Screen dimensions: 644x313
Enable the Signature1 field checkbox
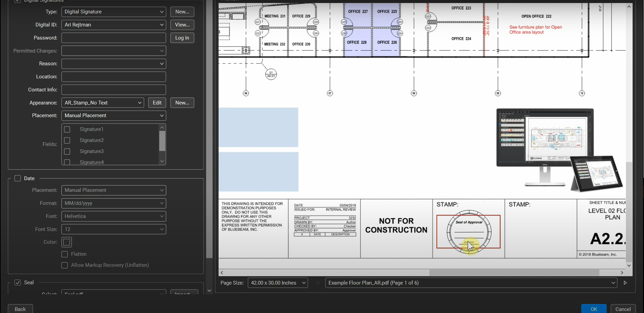point(67,129)
